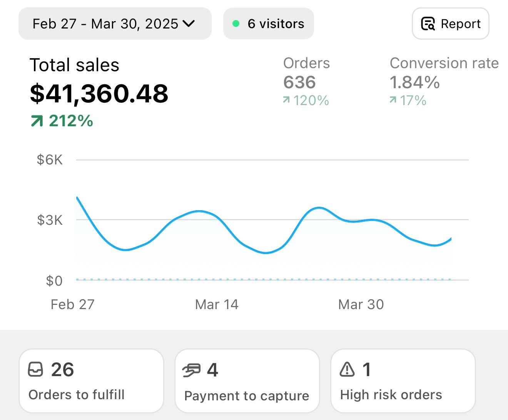
Task: Click the Report magnifier icon
Action: (428, 24)
